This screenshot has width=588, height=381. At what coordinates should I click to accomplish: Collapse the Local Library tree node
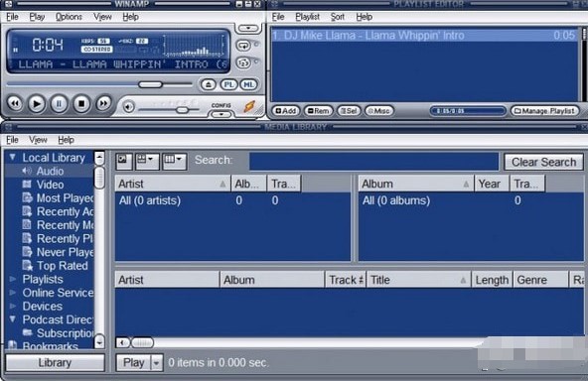click(12, 157)
